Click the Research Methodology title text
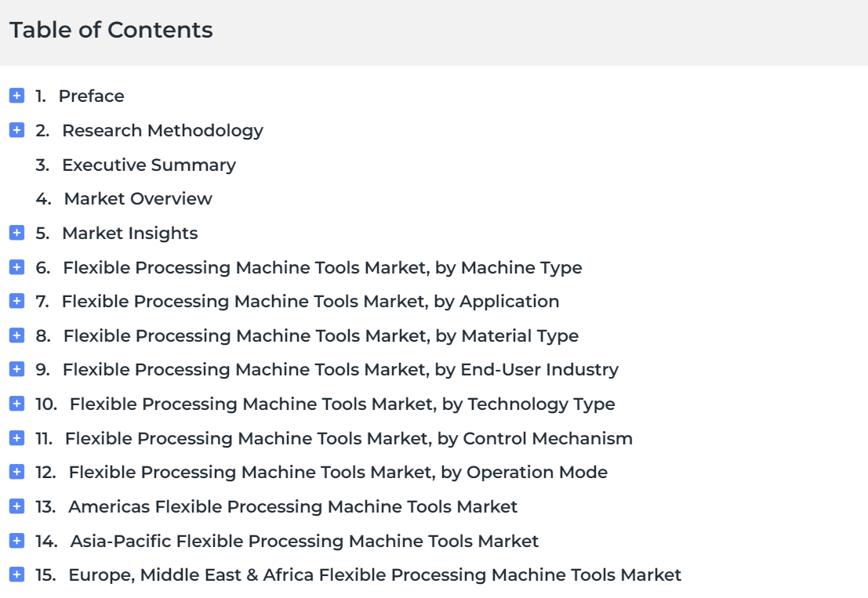The image size is (868, 598). (x=163, y=131)
